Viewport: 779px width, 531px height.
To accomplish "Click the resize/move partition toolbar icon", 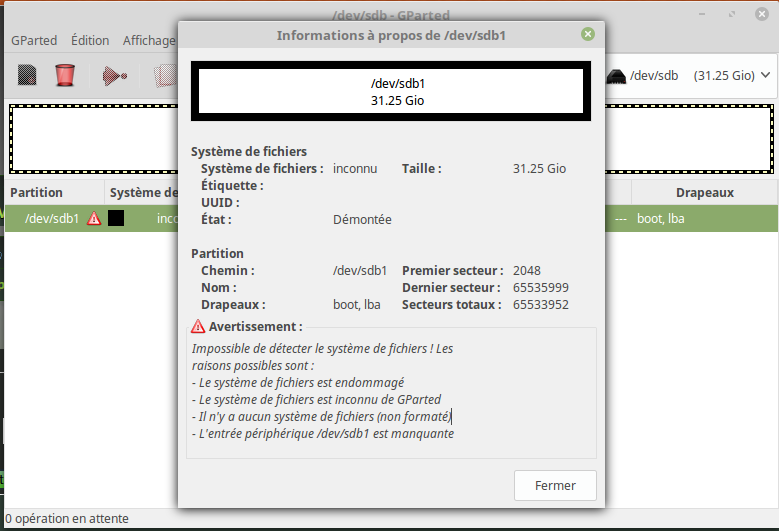I will 114,76.
